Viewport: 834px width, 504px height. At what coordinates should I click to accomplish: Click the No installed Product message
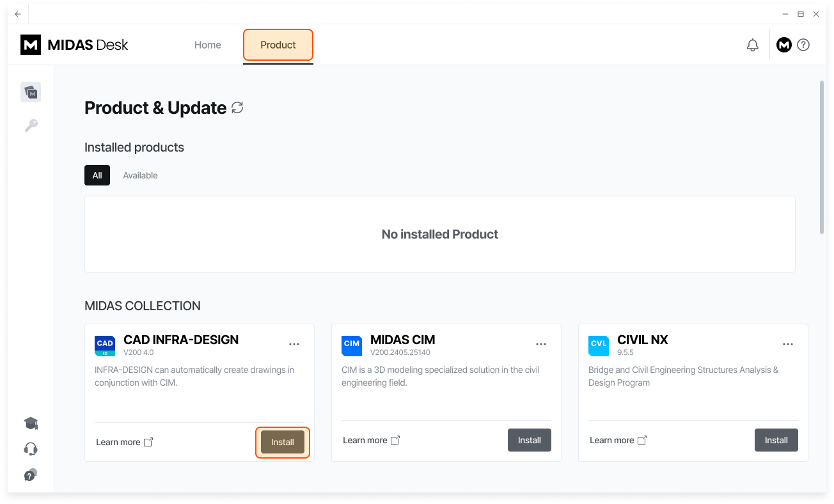(440, 234)
